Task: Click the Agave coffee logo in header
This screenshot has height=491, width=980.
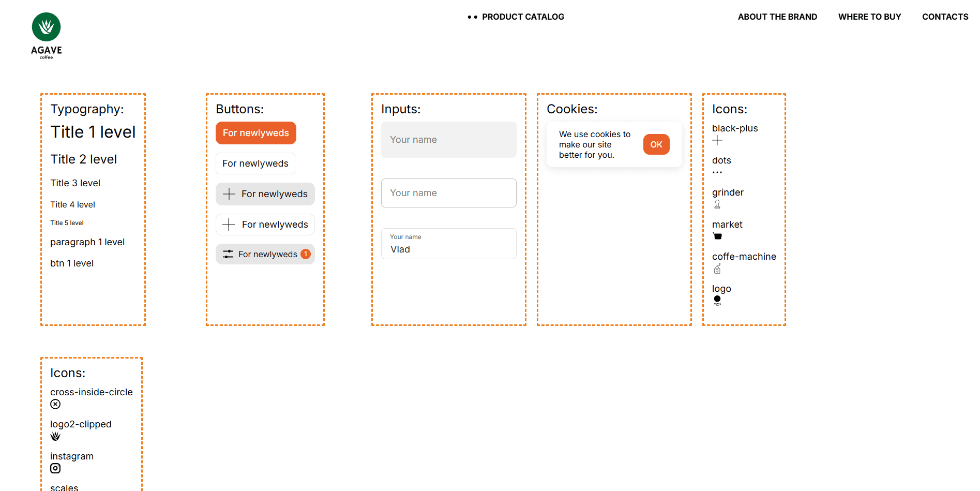Action: click(46, 36)
